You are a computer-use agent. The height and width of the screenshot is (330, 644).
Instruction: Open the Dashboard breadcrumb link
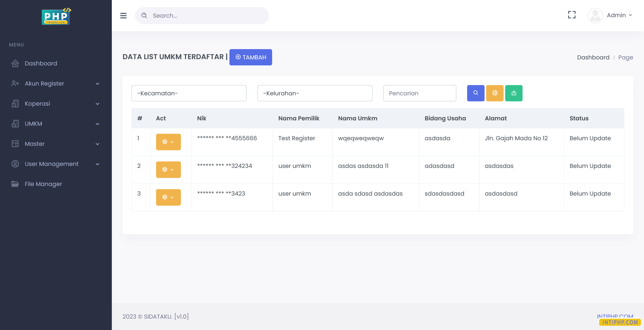[x=594, y=57]
